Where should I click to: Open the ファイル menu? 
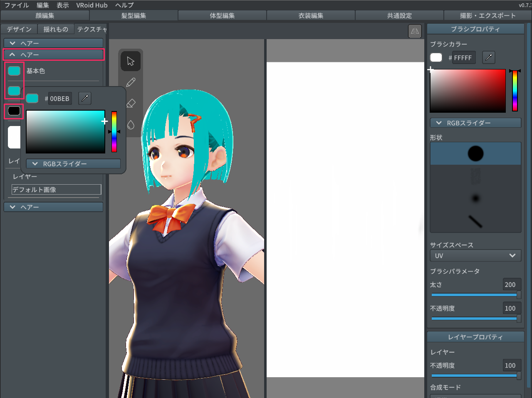pos(17,5)
